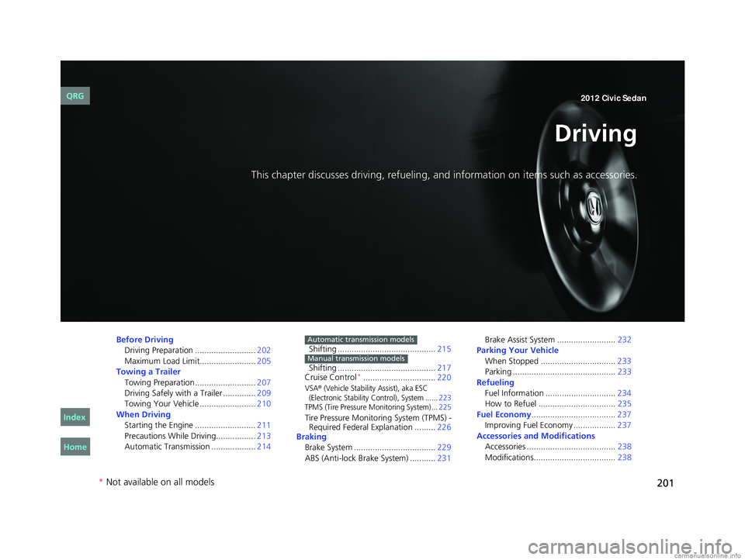Jump to the Braking section heading
This screenshot has width=745, height=560.
(311, 437)
